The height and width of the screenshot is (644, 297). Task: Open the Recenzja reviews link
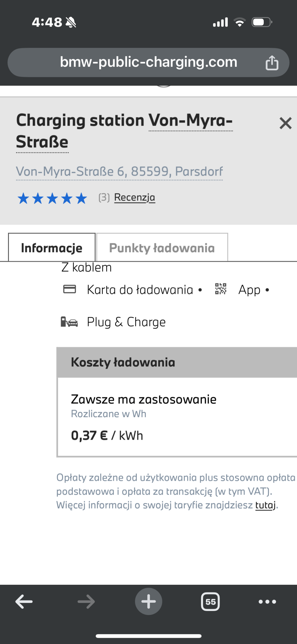[x=135, y=197]
